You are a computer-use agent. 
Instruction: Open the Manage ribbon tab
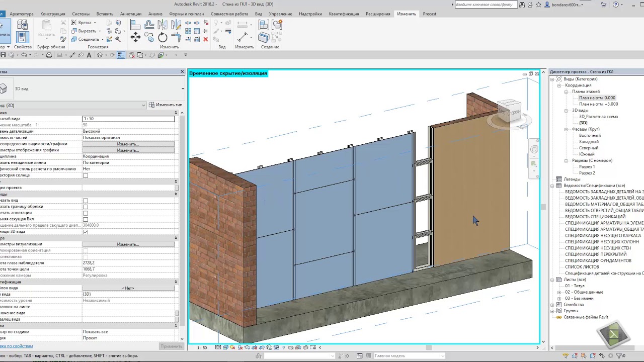(x=280, y=14)
